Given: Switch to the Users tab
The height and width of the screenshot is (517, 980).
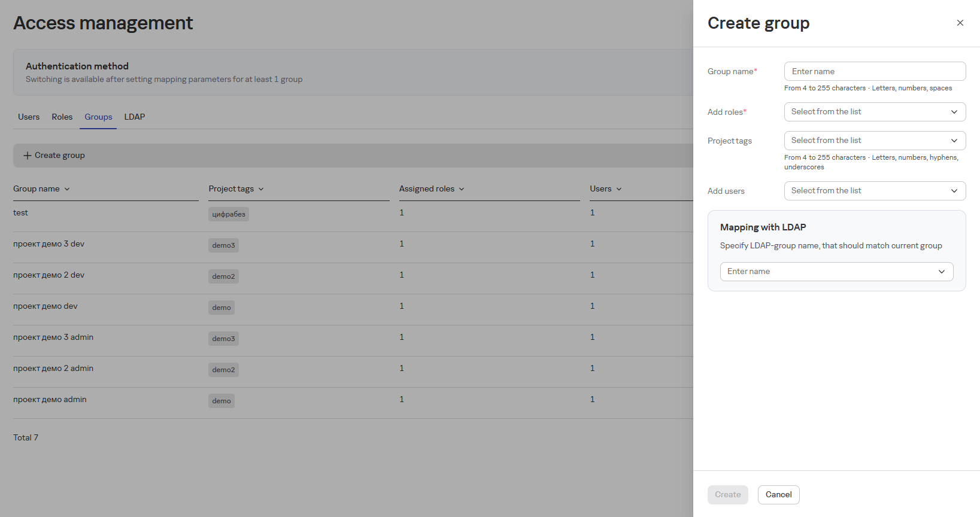Looking at the screenshot, I should 29,117.
